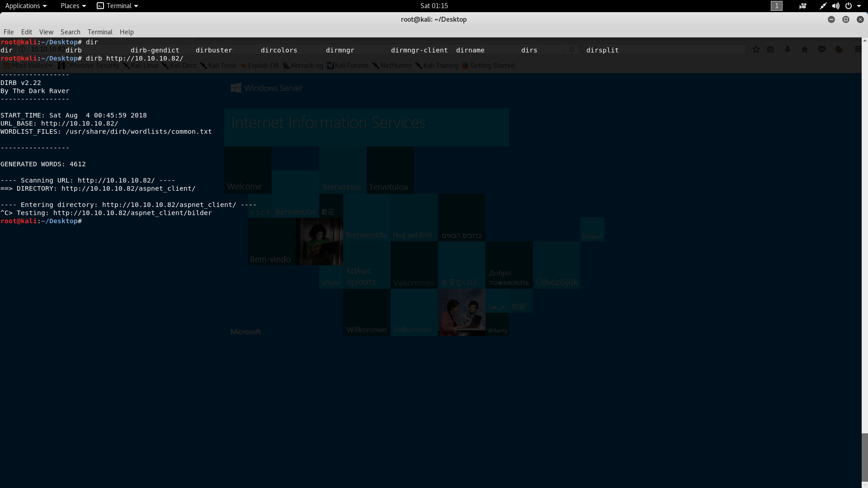Screen dimensions: 868x488
Task: Navigate to homepage via the home icon
Action: coord(804,50)
